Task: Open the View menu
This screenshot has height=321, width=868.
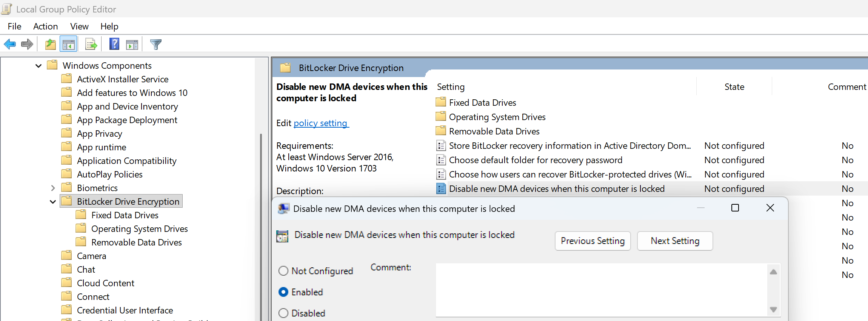Action: click(x=79, y=26)
